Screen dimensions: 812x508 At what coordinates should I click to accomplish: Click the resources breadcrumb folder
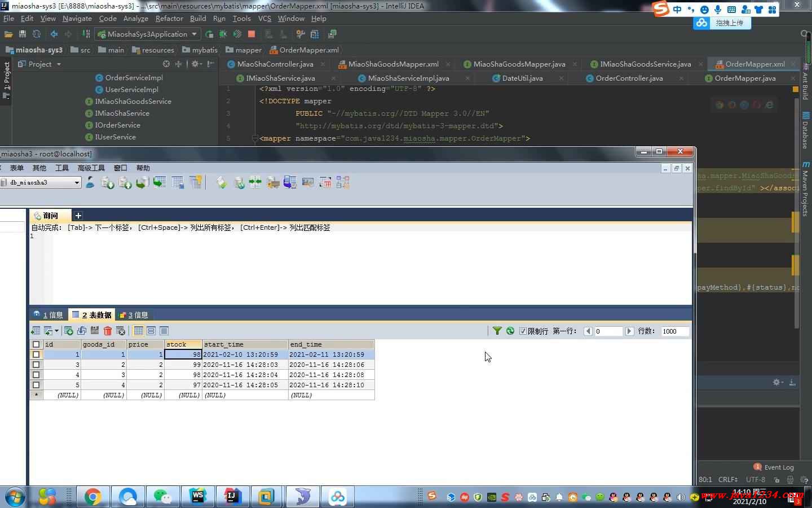[x=153, y=50]
